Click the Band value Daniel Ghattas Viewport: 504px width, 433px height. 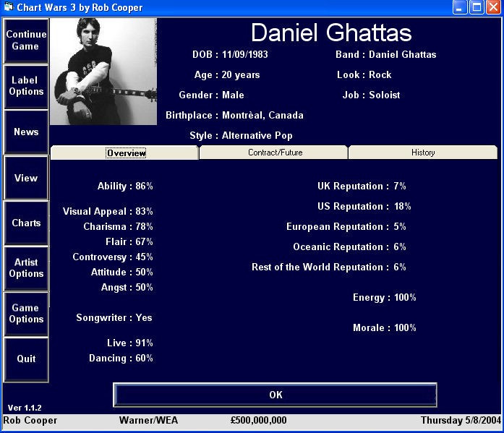(403, 55)
